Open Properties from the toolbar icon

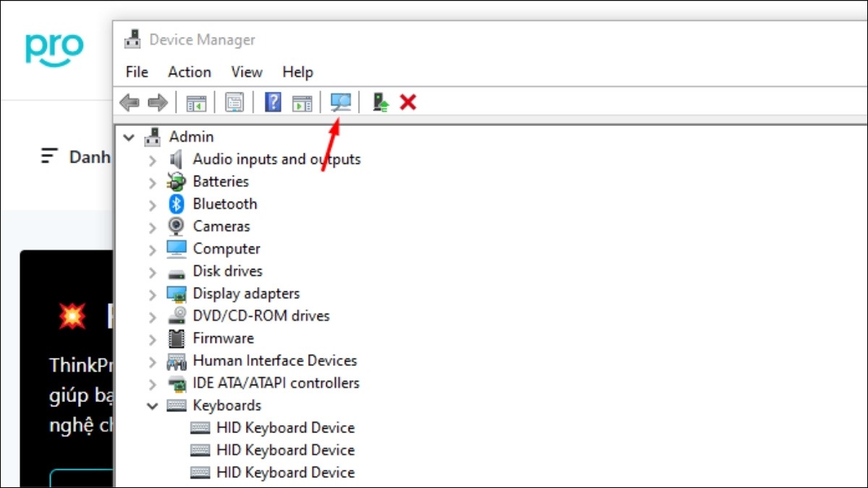[x=234, y=103]
